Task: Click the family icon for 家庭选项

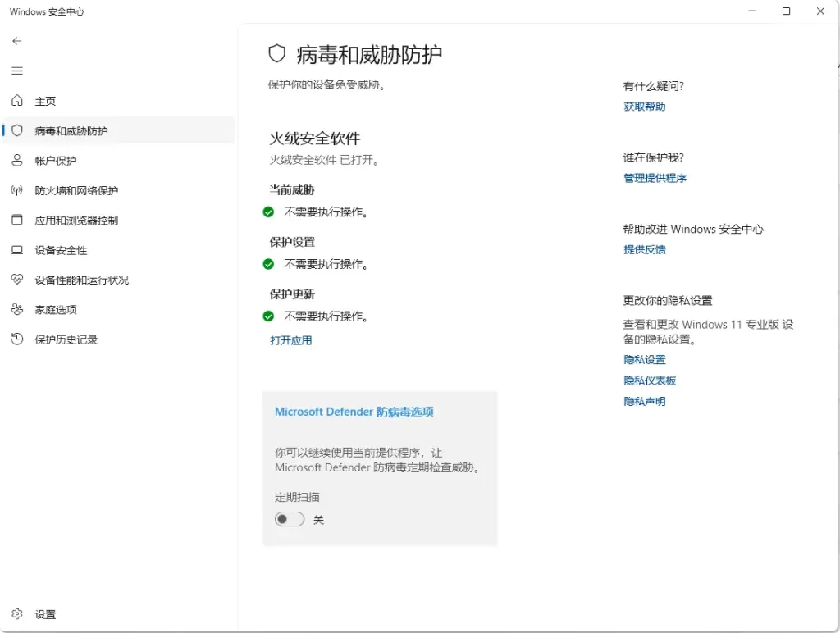Action: [17, 310]
